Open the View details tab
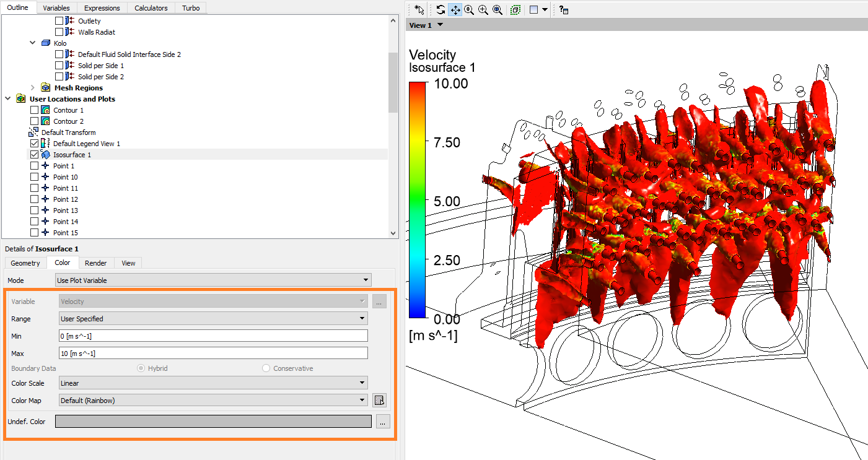868x460 pixels. [x=128, y=263]
